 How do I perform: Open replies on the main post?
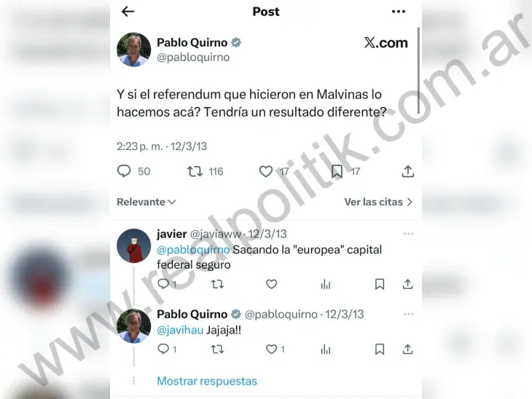[x=124, y=171]
